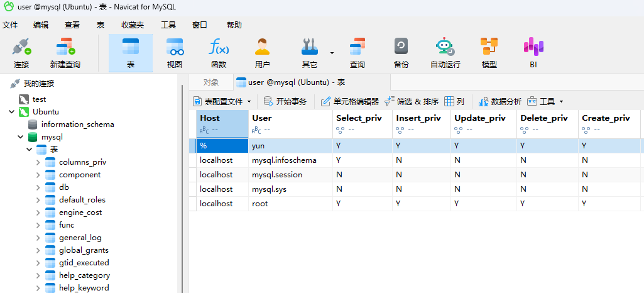The image size is (644, 293).
Task: Select the information_schema database
Action: click(78, 124)
